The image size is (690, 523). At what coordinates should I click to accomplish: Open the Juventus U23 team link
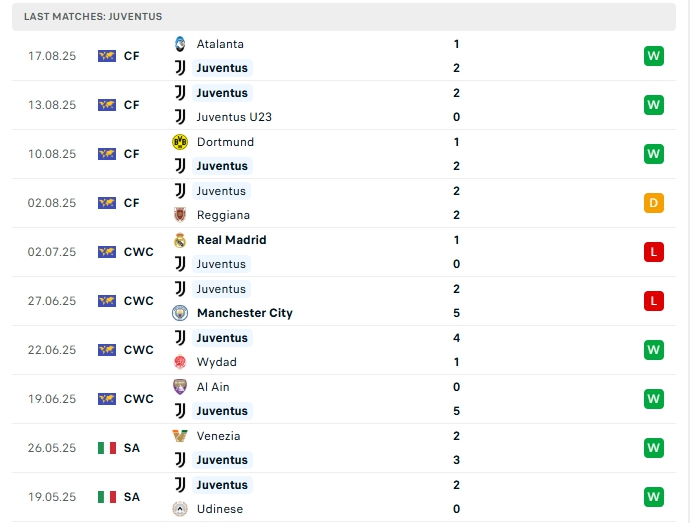pos(234,117)
